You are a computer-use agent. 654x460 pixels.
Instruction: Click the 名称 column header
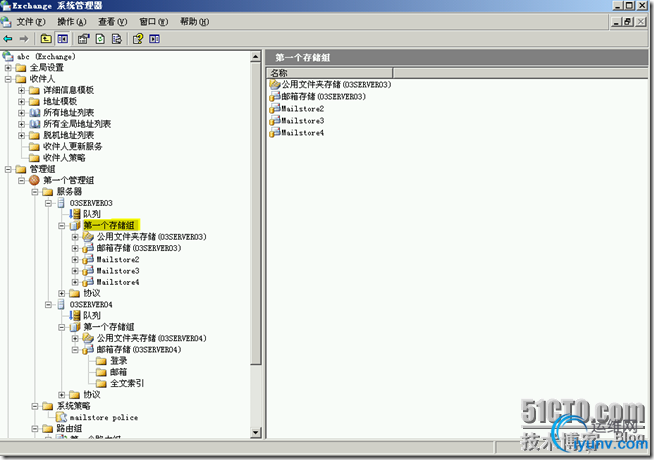click(x=330, y=73)
